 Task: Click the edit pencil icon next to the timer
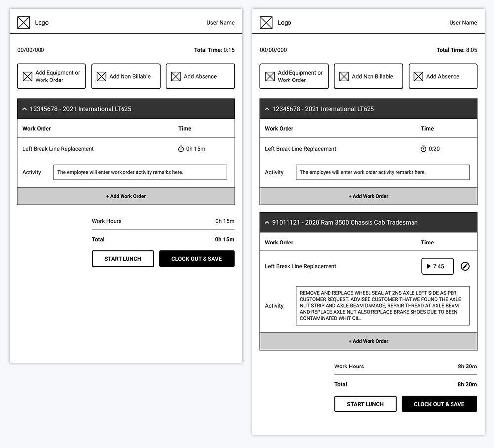click(x=465, y=266)
